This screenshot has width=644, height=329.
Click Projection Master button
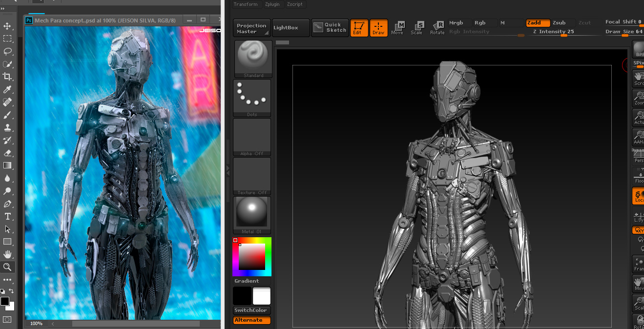coord(252,28)
